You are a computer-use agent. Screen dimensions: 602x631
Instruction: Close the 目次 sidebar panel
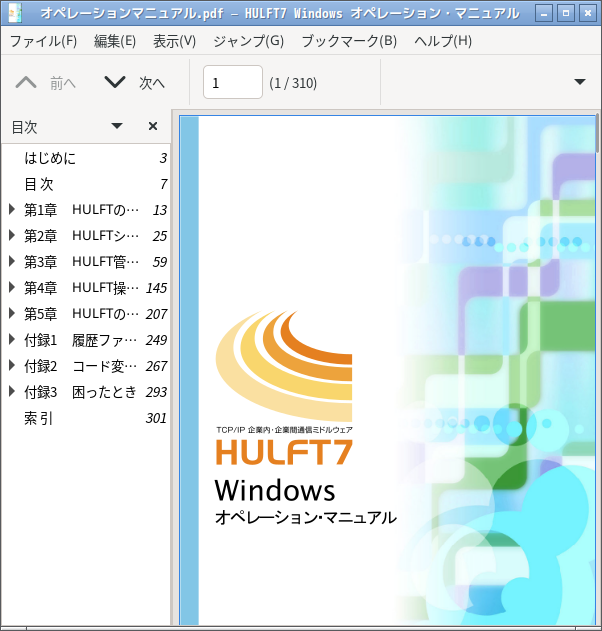[x=153, y=126]
